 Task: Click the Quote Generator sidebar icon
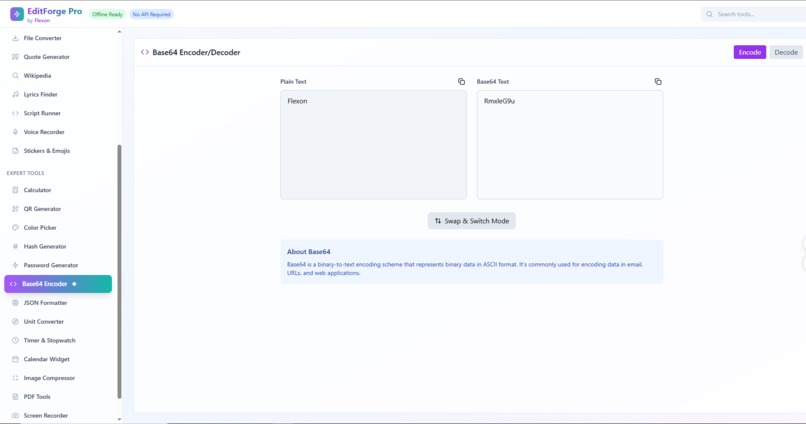(15, 57)
